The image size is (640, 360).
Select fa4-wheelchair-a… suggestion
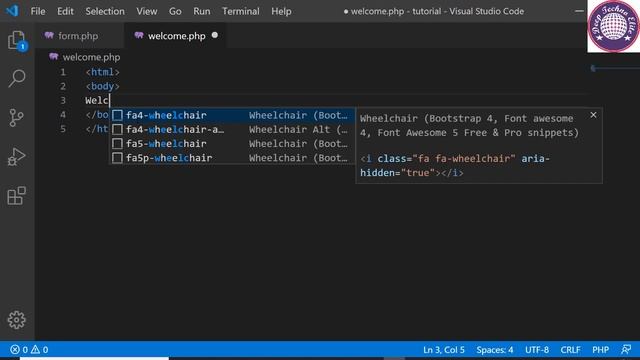pyautogui.click(x=232, y=130)
